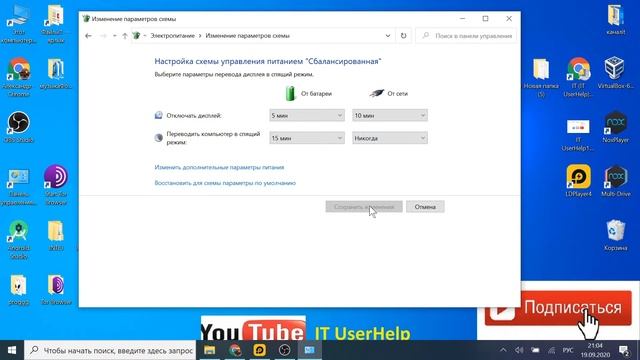Select the OBS Studio desktop icon
640x360 pixels.
point(18,127)
